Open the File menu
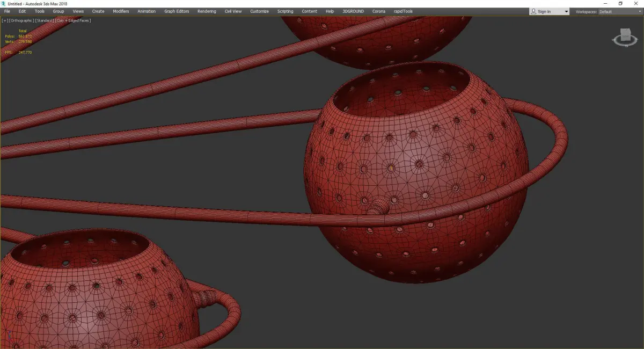Viewport: 644px width, 349px height. (7, 11)
